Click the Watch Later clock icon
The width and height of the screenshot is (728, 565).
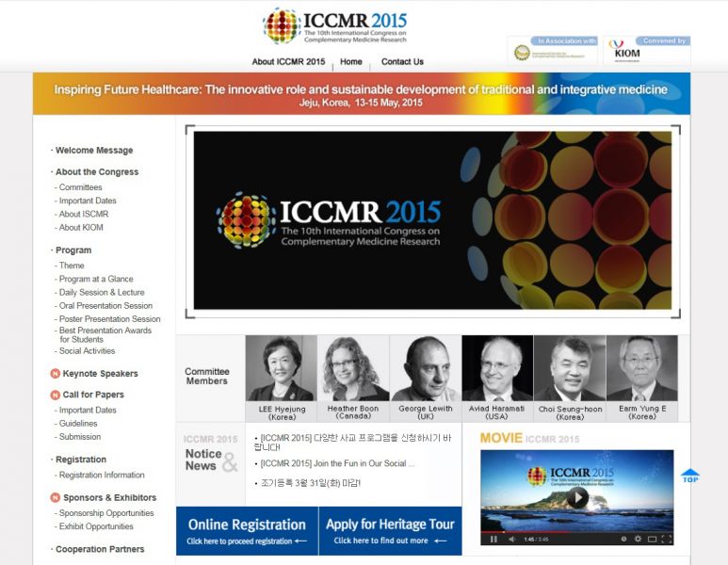(623, 539)
